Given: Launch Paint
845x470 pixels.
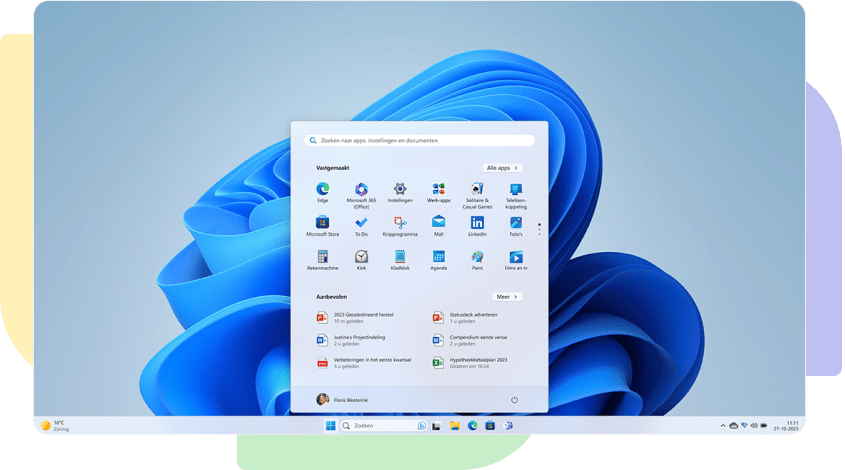Looking at the screenshot, I should point(477,260).
